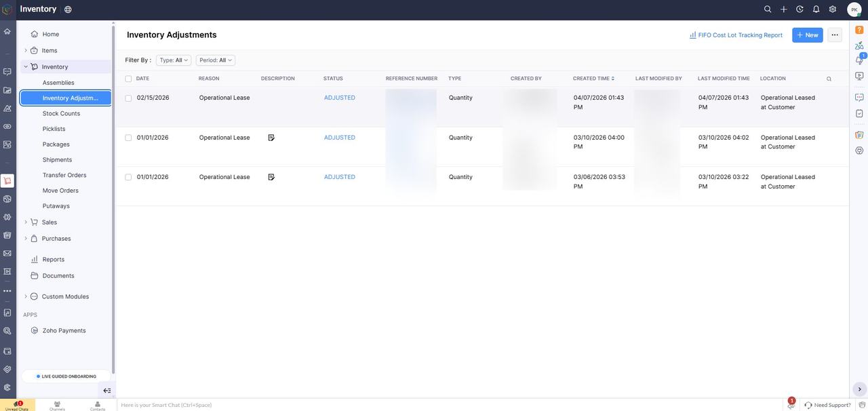Check the row created 03/06/2026 03:53 PM
868x411 pixels.
[128, 177]
